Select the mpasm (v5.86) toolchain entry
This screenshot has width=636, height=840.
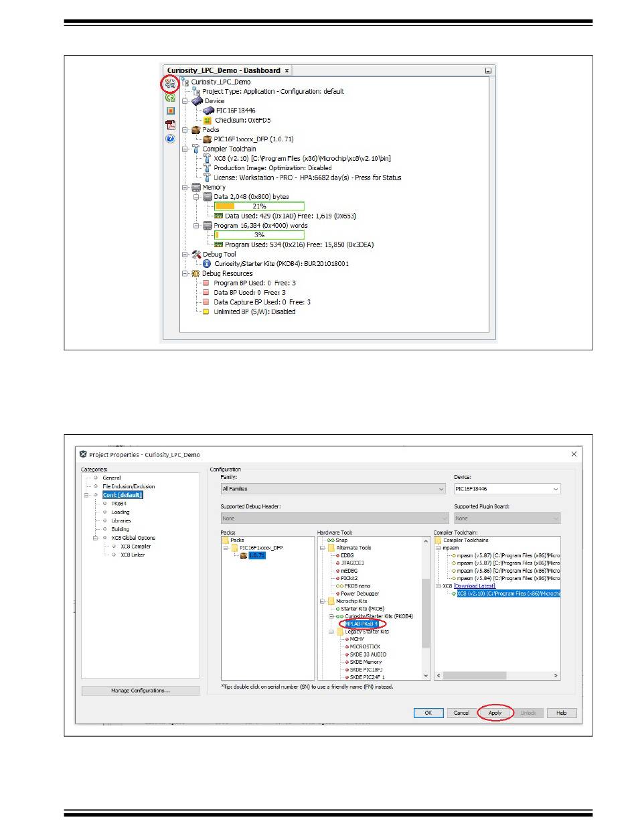(x=507, y=571)
